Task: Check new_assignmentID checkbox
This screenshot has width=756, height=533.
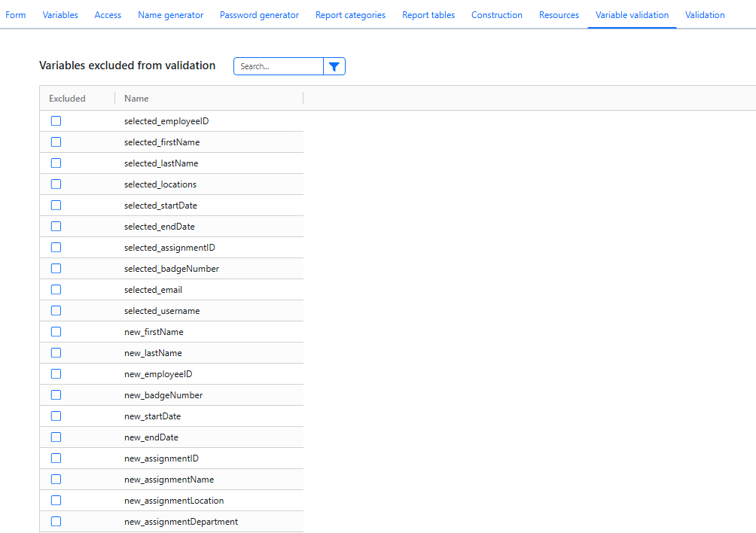Action: (56, 458)
